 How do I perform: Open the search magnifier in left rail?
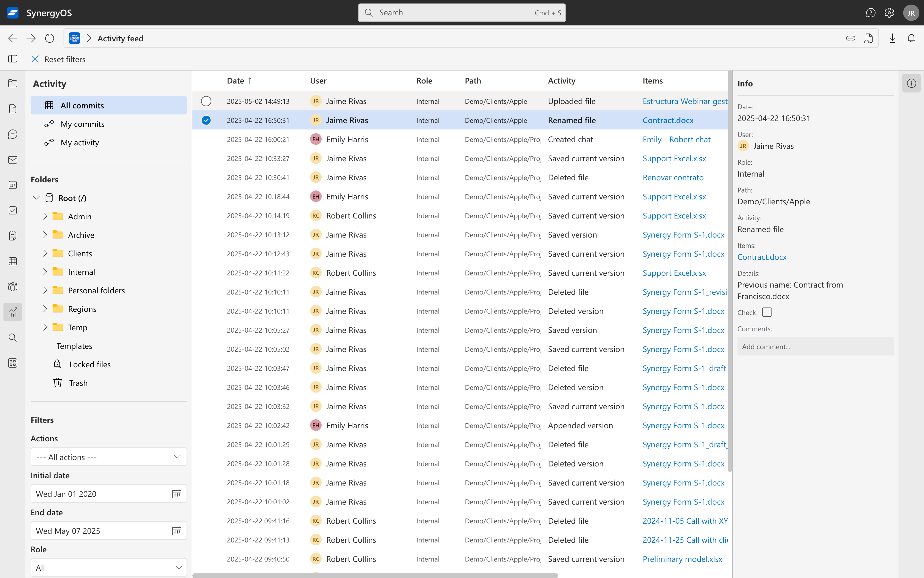click(13, 338)
